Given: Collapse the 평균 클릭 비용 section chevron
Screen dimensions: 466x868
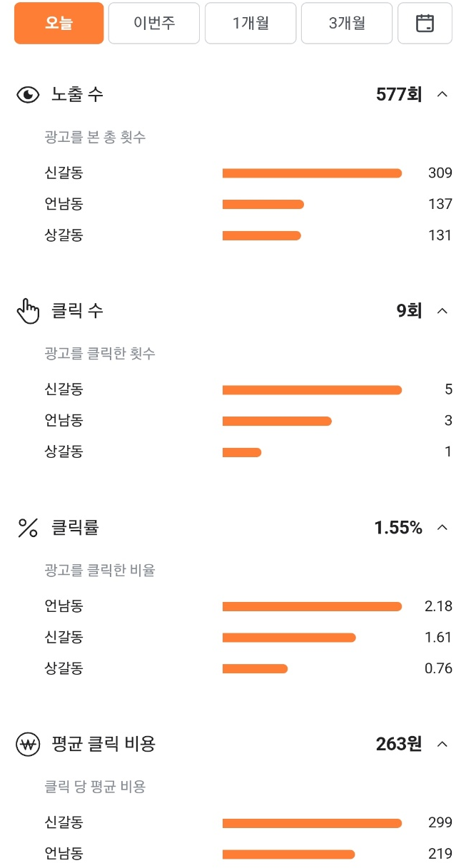Looking at the screenshot, I should [x=442, y=743].
